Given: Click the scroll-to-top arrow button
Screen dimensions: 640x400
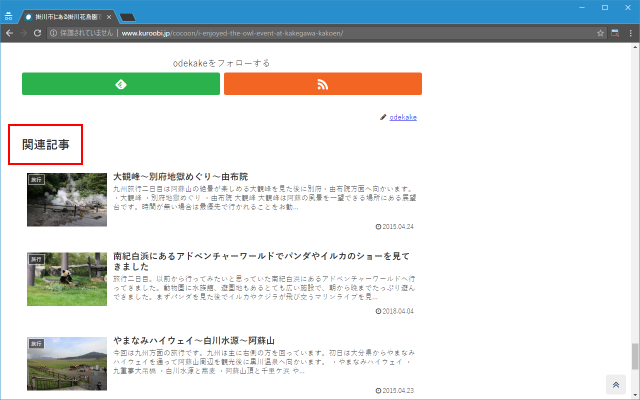Looking at the screenshot, I should tap(615, 385).
